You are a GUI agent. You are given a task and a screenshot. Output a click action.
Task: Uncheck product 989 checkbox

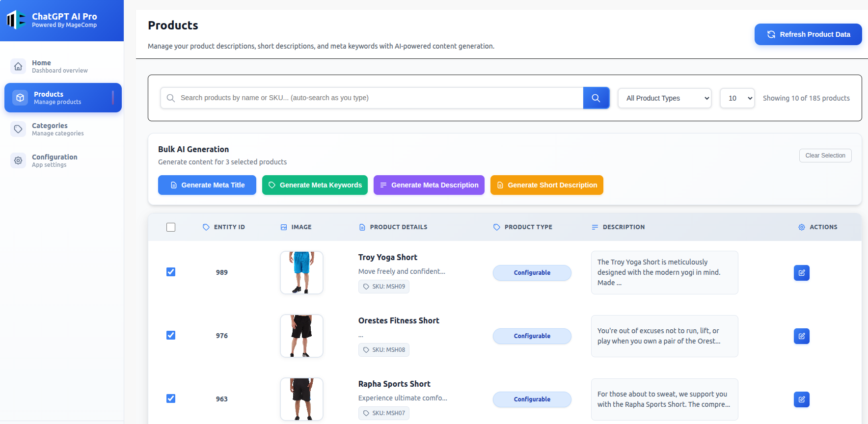171,272
